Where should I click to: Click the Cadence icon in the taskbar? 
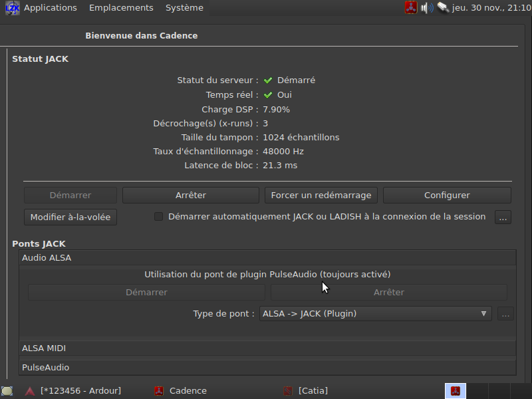click(x=159, y=391)
